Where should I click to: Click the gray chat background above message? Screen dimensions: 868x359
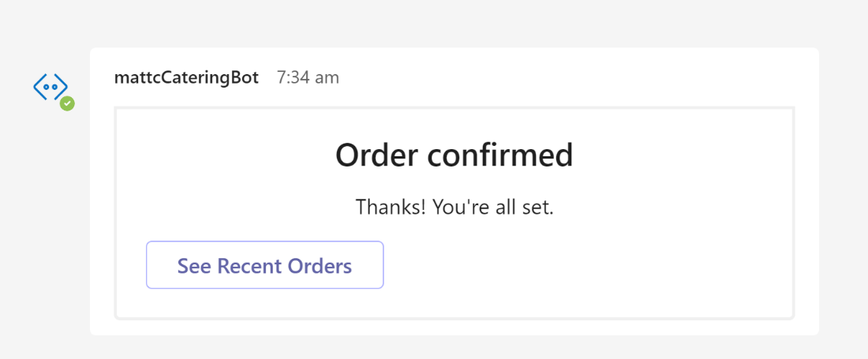(x=434, y=22)
